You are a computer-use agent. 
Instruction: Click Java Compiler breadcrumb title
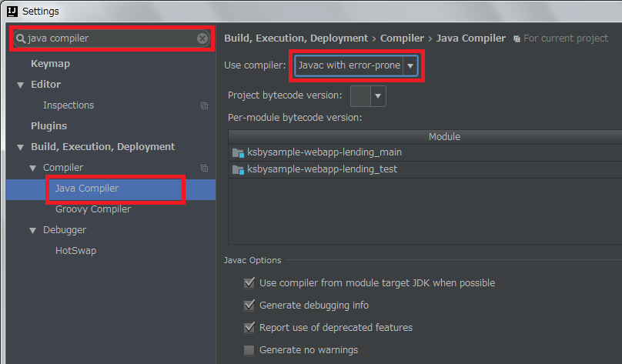point(471,38)
